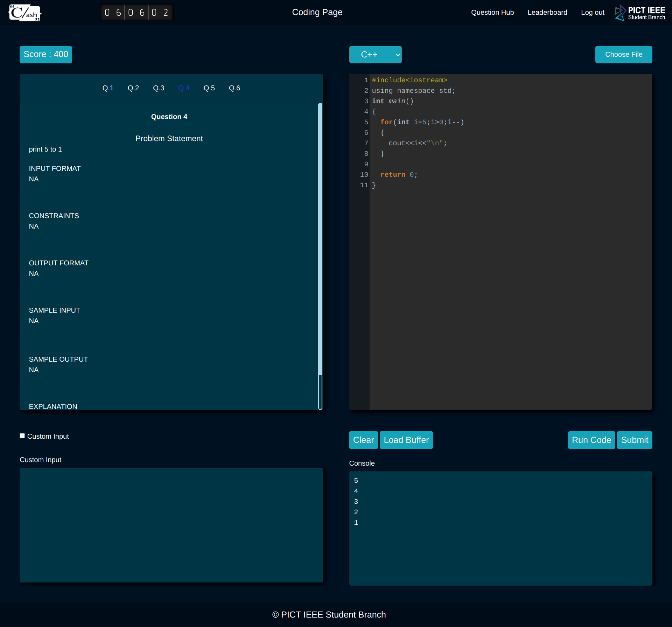Click the for loop code line
Screen dimensions: 672x627
[x=422, y=122]
